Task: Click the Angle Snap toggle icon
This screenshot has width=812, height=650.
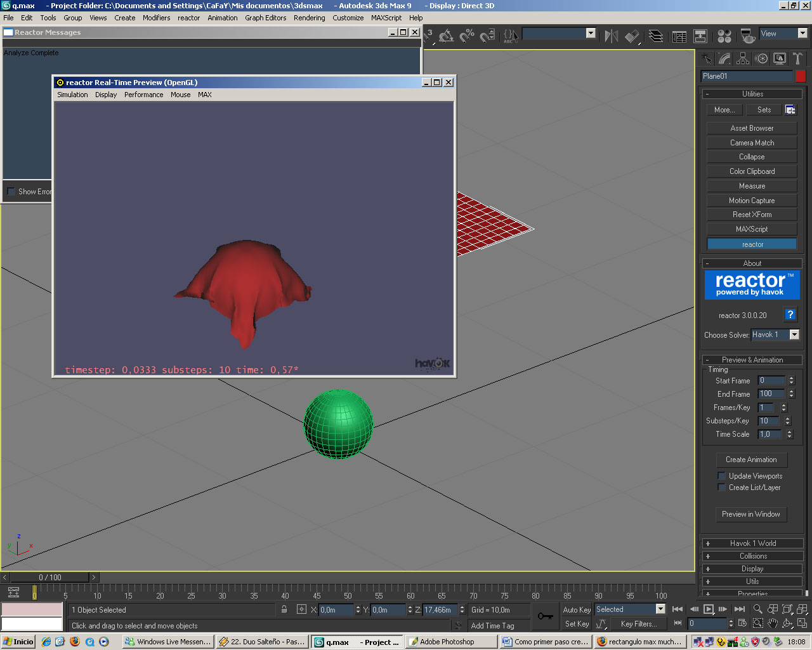Action: tap(447, 36)
